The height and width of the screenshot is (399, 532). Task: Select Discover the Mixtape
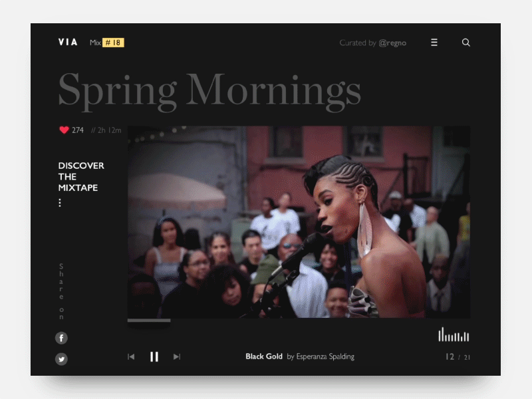pos(81,177)
